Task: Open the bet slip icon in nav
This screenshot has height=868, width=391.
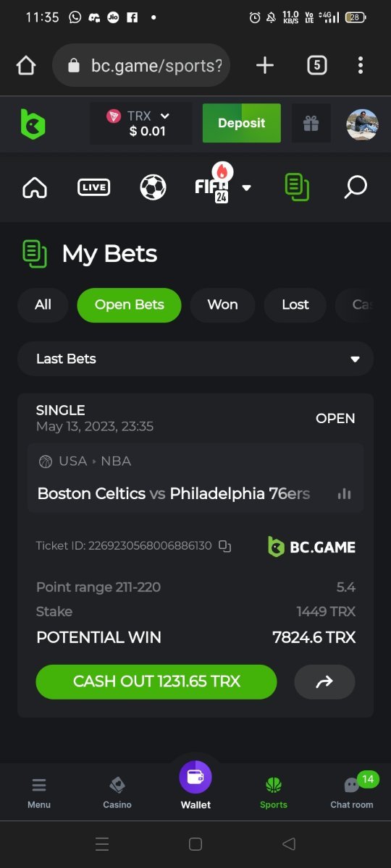Action: pyautogui.click(x=297, y=187)
